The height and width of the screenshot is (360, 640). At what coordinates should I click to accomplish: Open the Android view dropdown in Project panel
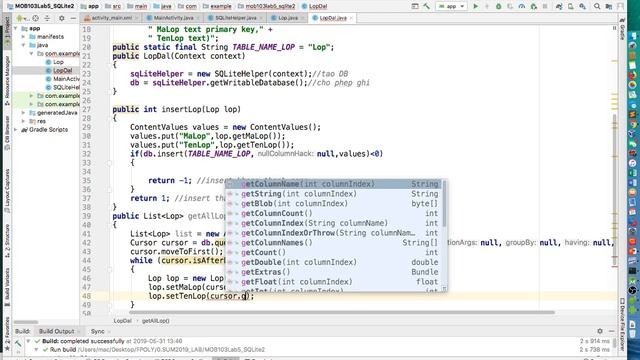pos(23,18)
